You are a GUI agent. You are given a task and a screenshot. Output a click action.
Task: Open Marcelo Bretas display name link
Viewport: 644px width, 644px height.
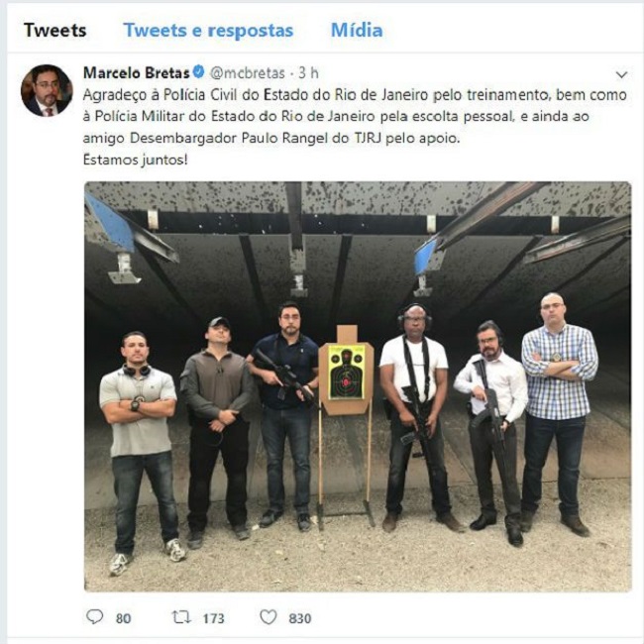[x=137, y=73]
